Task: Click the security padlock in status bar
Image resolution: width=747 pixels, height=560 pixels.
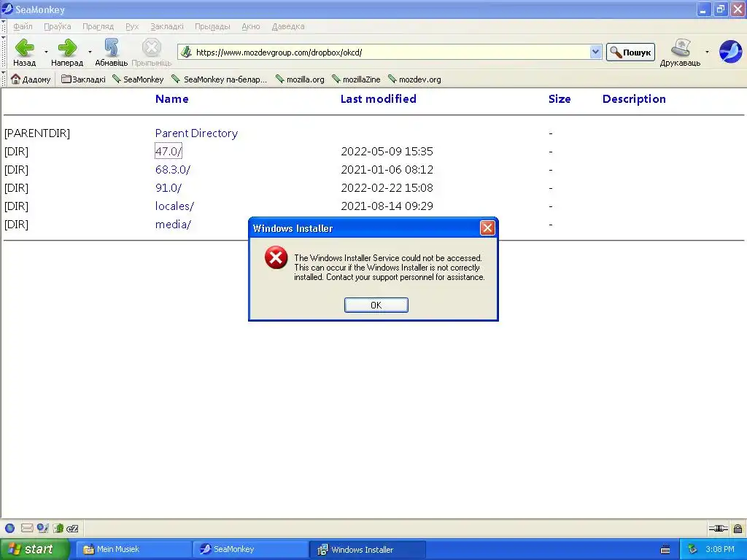Action: pyautogui.click(x=738, y=528)
